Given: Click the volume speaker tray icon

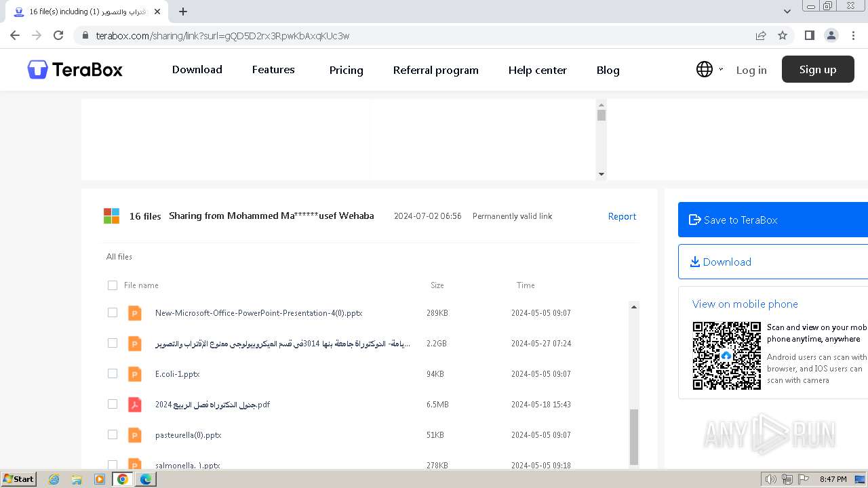Looking at the screenshot, I should pos(770,479).
